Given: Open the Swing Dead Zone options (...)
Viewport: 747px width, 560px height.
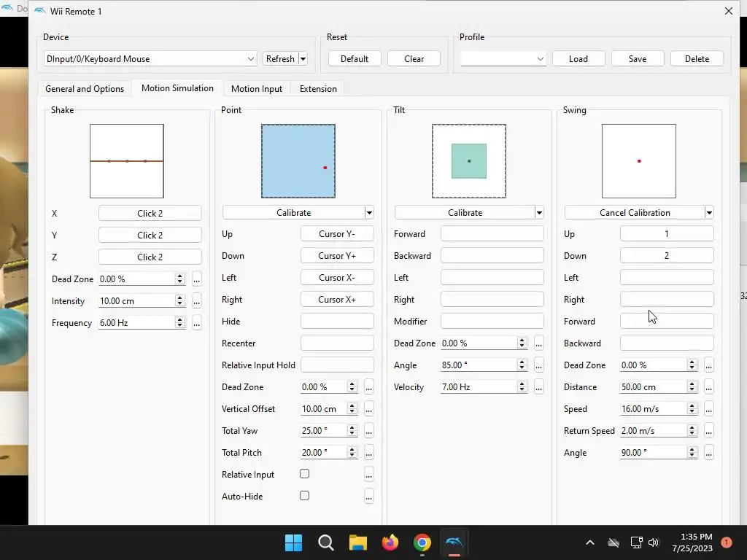Looking at the screenshot, I should click(x=709, y=365).
